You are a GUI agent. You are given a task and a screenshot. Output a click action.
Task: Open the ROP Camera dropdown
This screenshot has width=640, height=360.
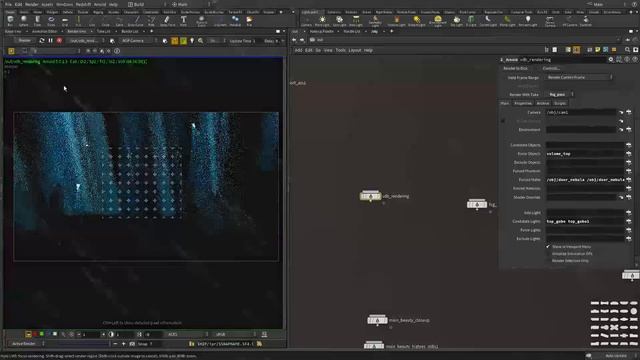pos(138,41)
